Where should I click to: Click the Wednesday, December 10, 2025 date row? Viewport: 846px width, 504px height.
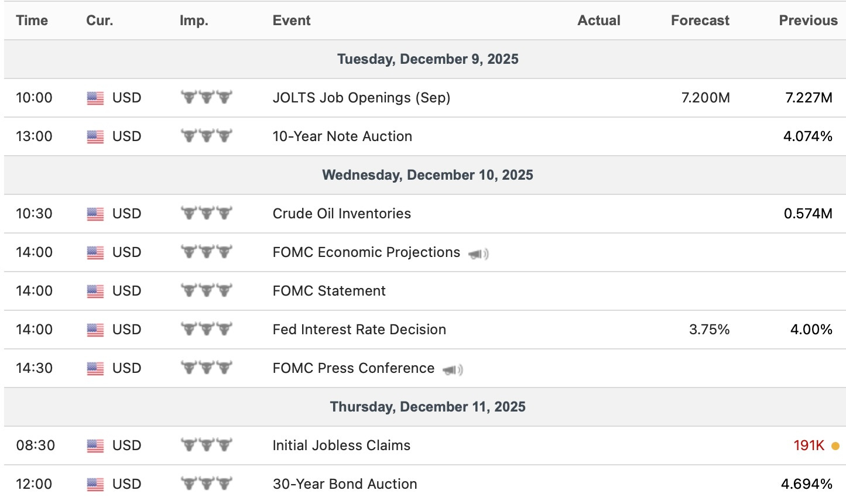(427, 175)
